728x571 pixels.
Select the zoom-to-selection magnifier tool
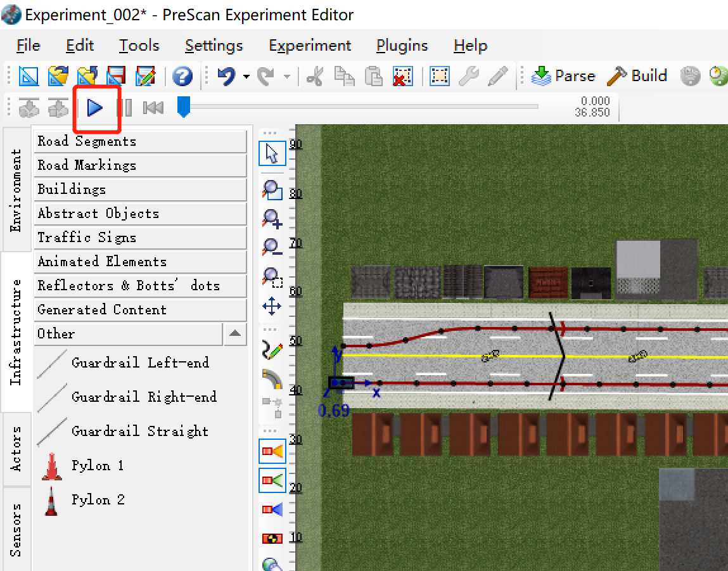[x=272, y=278]
